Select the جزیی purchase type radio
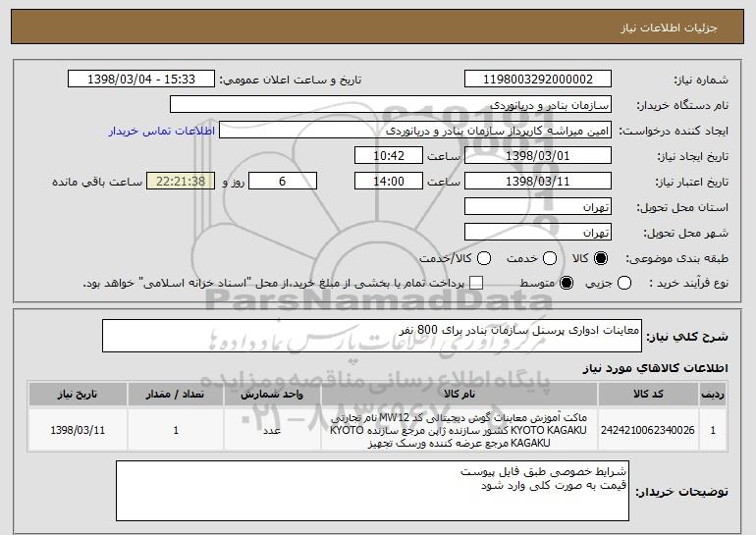Image resolution: width=756 pixels, height=535 pixels. pyautogui.click(x=624, y=284)
